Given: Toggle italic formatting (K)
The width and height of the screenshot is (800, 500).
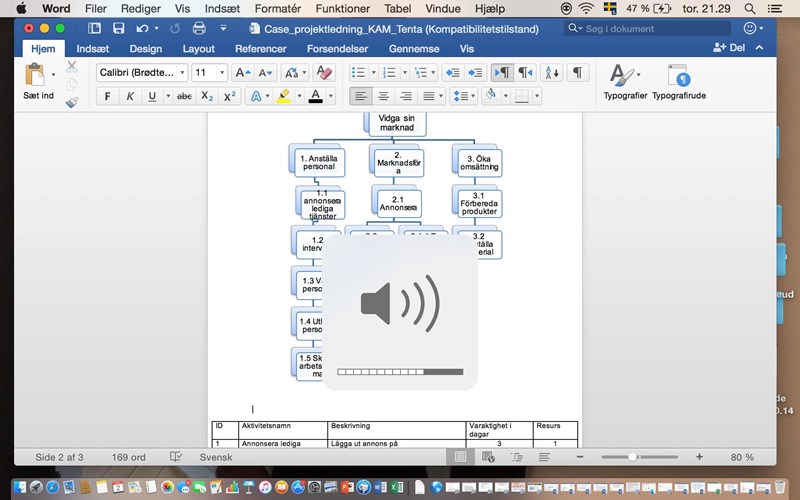Looking at the screenshot, I should coord(130,97).
